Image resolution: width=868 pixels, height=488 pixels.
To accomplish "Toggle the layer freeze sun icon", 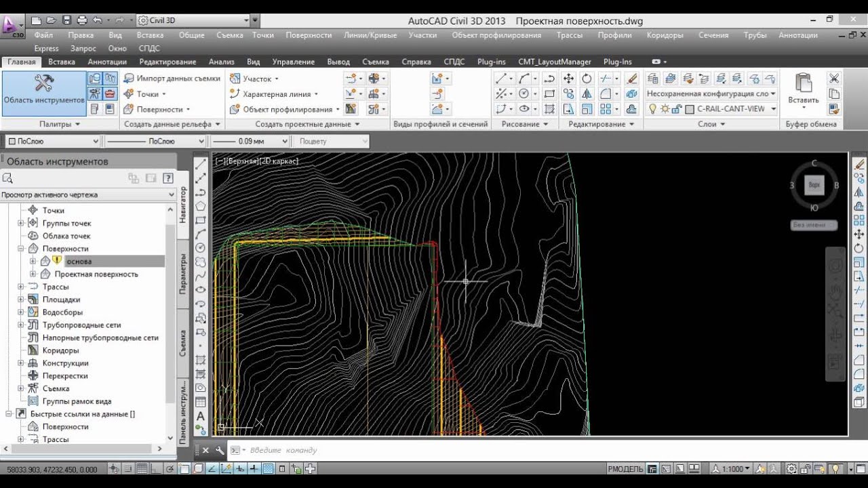I will click(665, 108).
